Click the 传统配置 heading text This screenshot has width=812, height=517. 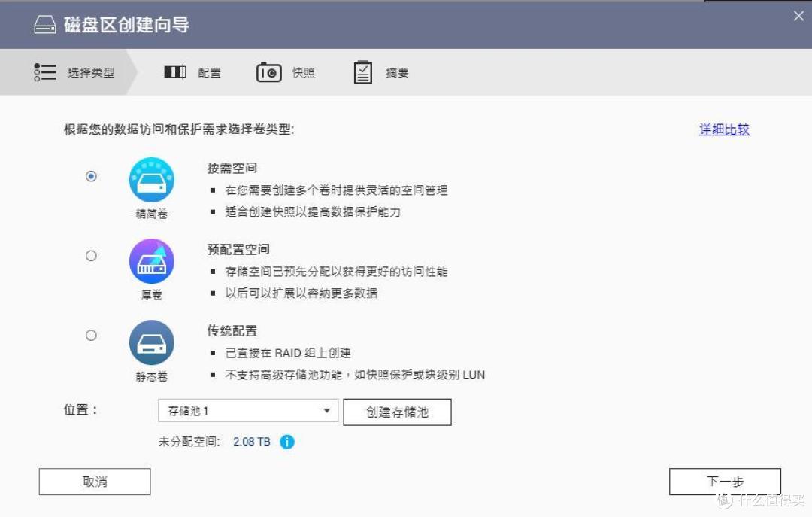232,331
